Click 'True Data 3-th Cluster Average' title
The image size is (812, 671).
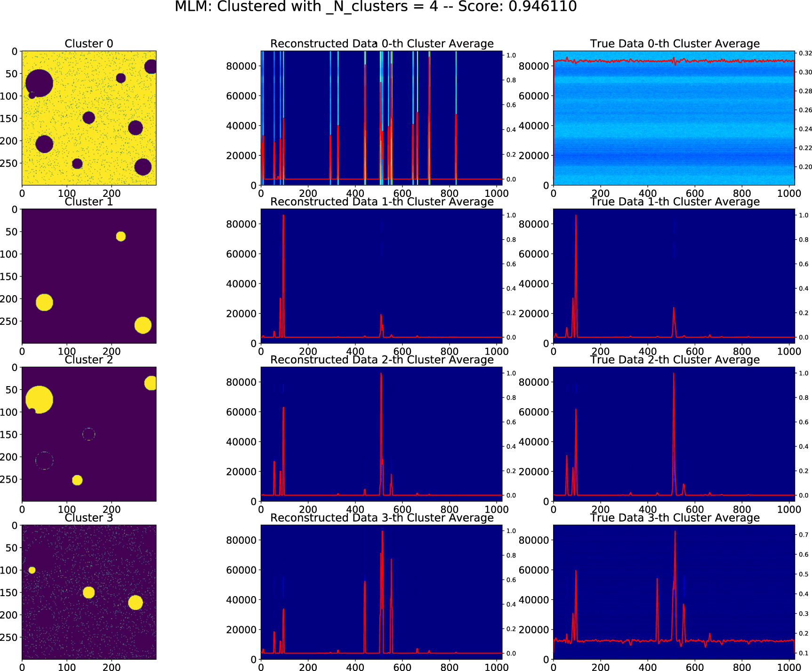(x=675, y=517)
